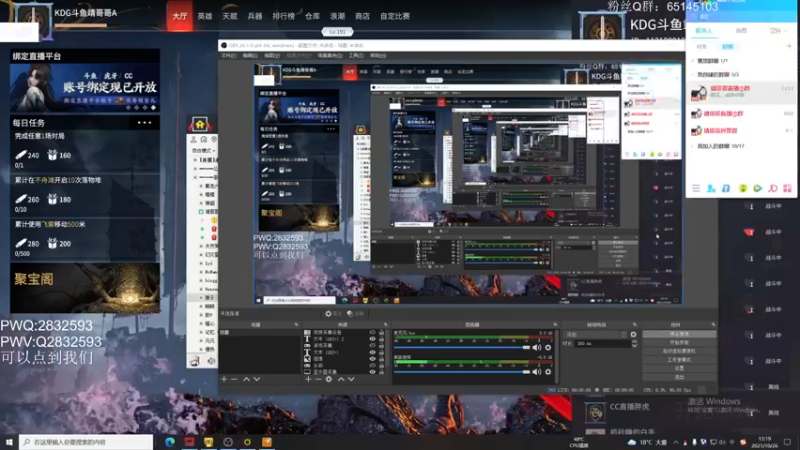Move scene up in scenes panel
Image resolution: width=800 pixels, height=450 pixels.
click(246, 379)
